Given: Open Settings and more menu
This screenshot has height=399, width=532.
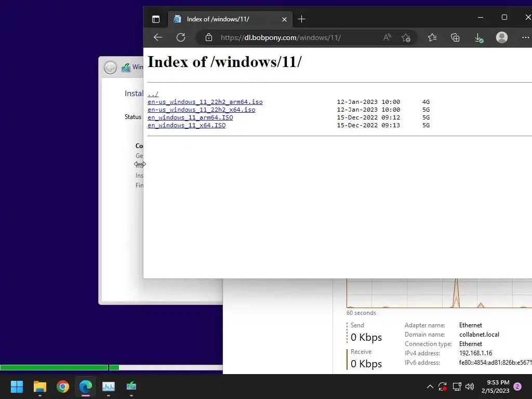Looking at the screenshot, I should [x=526, y=37].
